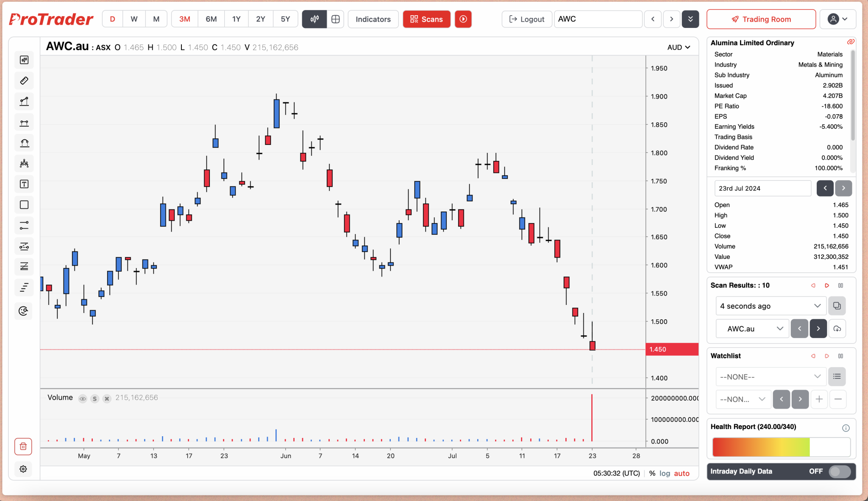The width and height of the screenshot is (868, 501).
Task: Expand the '4 seconds ago' scan dropdown
Action: pos(770,306)
